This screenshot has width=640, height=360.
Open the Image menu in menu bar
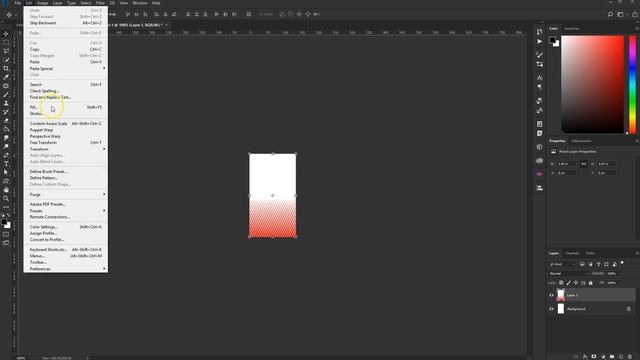point(42,3)
